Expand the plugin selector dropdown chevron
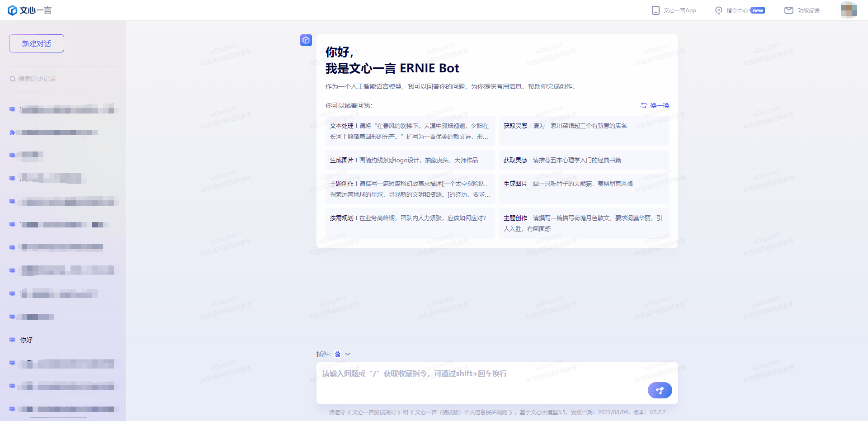Screen dimensions: 868x421 coord(348,354)
